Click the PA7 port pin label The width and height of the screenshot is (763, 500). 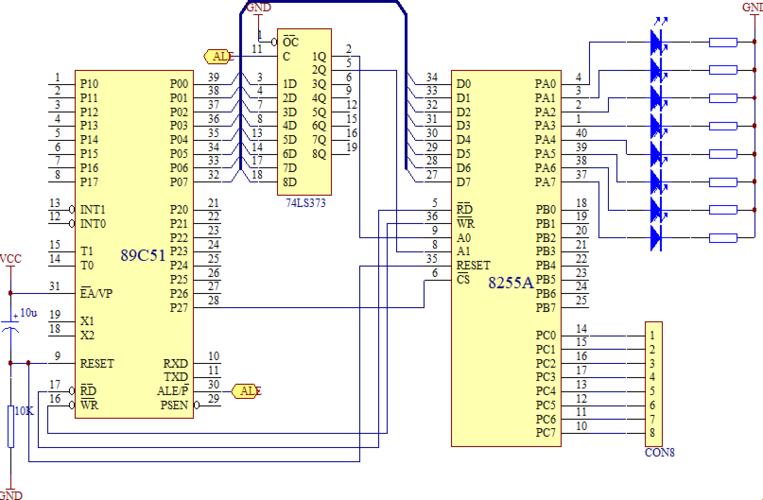[x=545, y=182]
